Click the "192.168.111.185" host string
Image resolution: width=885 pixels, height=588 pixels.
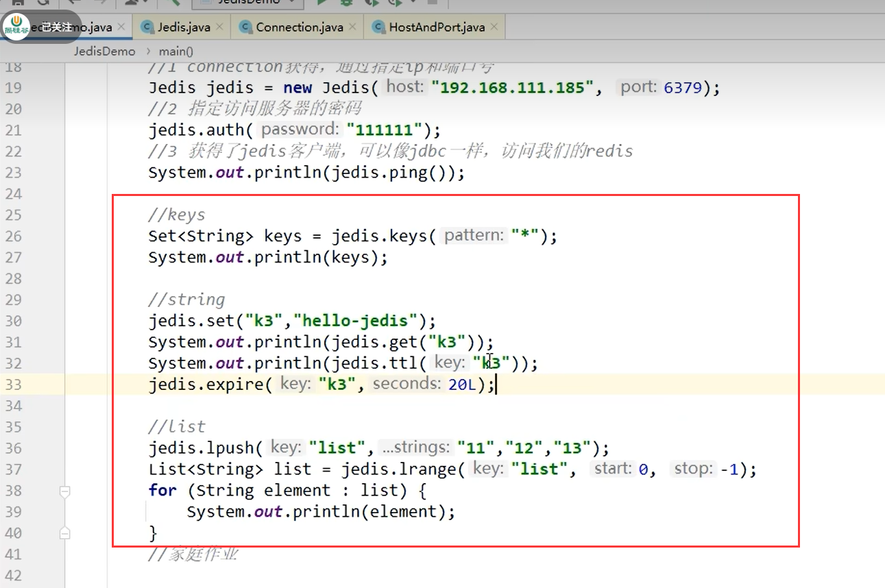point(512,88)
